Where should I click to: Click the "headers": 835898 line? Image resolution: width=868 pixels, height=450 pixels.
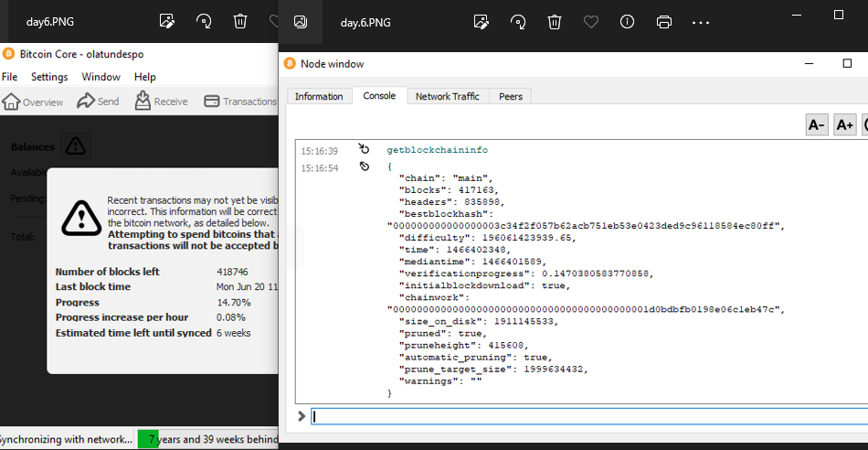point(452,202)
